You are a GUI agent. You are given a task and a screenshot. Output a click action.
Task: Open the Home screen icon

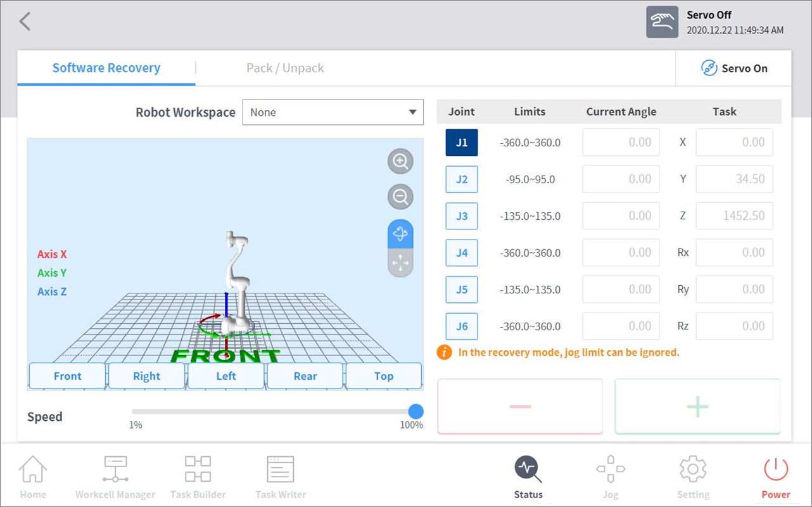33,471
